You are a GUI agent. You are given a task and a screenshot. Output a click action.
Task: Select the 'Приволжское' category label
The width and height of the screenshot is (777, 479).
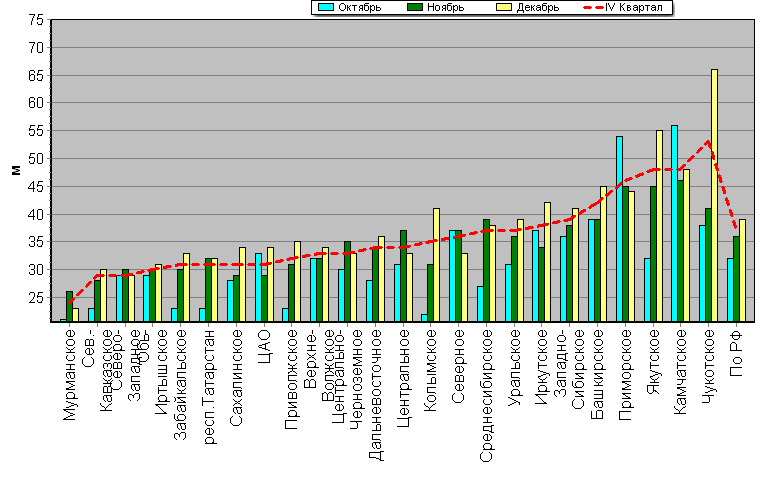292,379
